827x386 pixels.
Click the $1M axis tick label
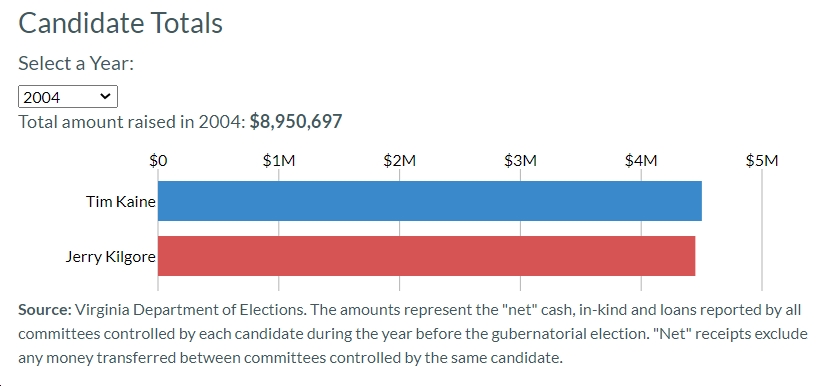[278, 160]
